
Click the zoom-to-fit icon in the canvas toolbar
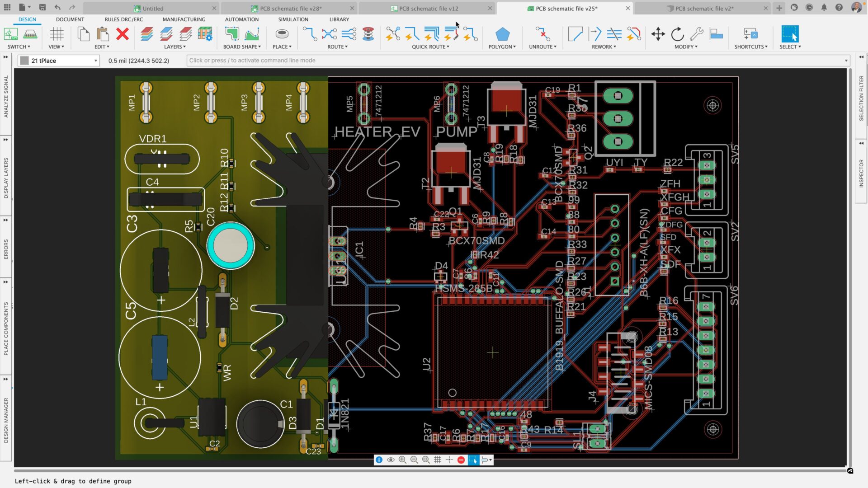click(x=425, y=460)
